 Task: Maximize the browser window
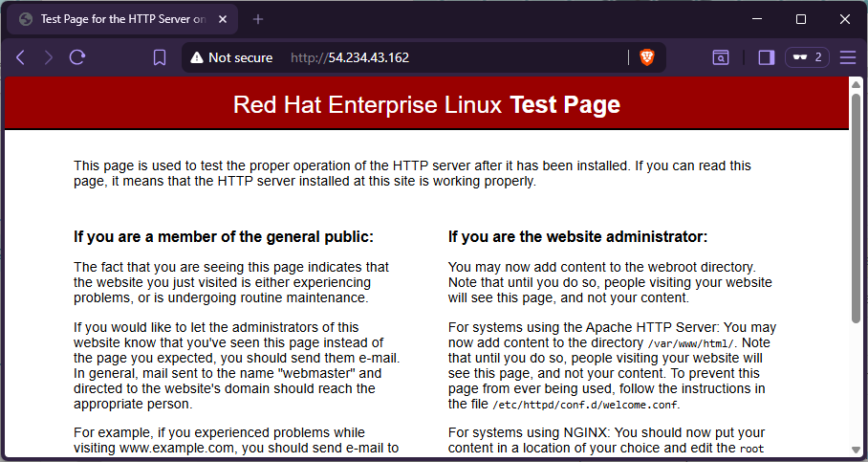(x=800, y=19)
